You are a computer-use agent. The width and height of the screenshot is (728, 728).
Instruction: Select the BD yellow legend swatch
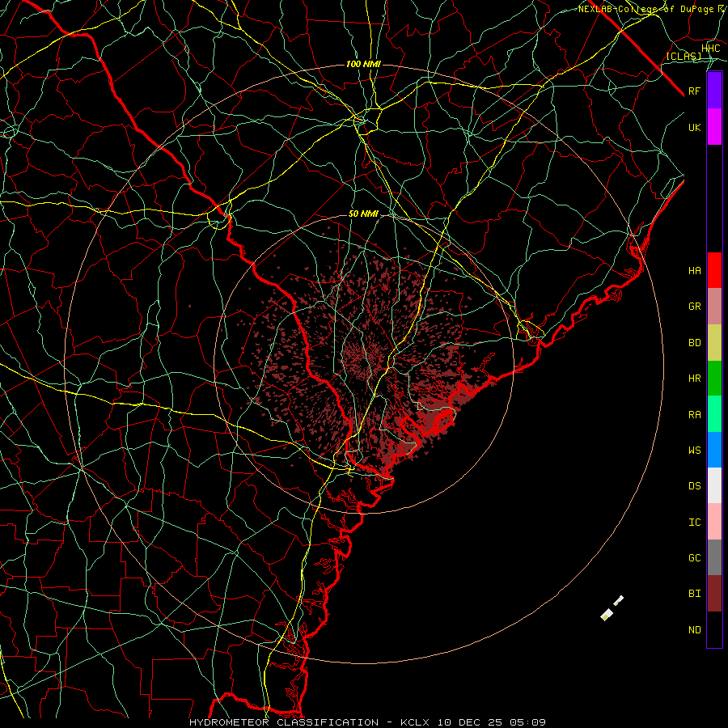click(x=714, y=343)
